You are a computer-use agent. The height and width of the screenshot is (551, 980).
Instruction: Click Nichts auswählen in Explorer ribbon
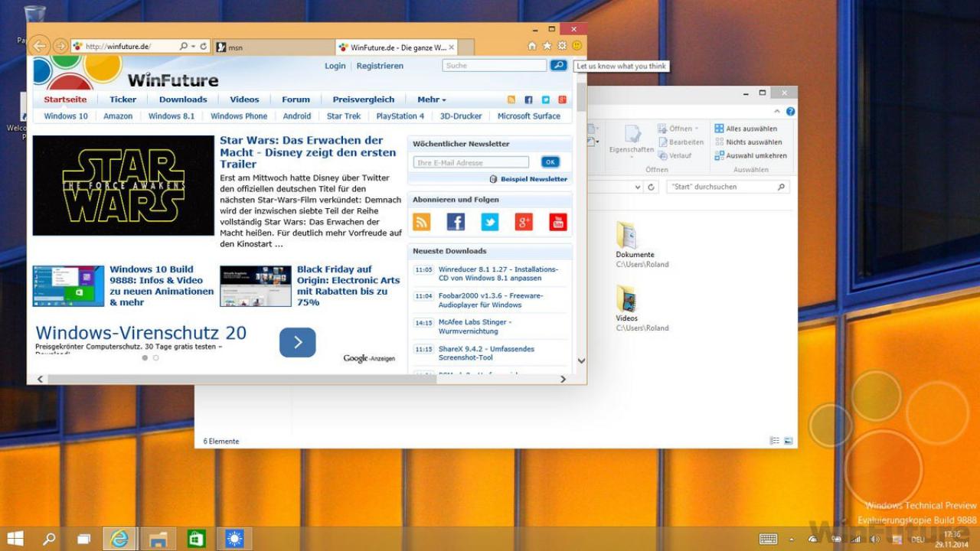748,142
